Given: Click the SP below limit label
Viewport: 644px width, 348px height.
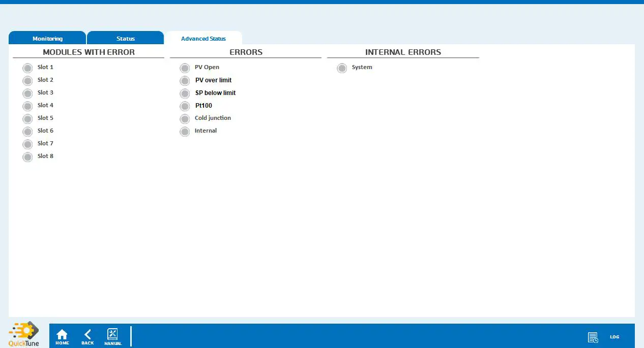Looking at the screenshot, I should coord(215,92).
